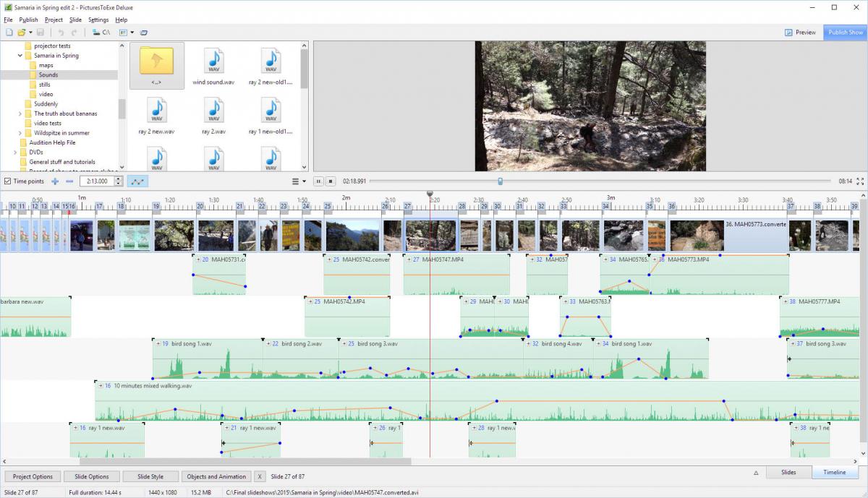Click the Undo arrow icon
Viewport: 868px width, 498px height.
pyautogui.click(x=61, y=33)
